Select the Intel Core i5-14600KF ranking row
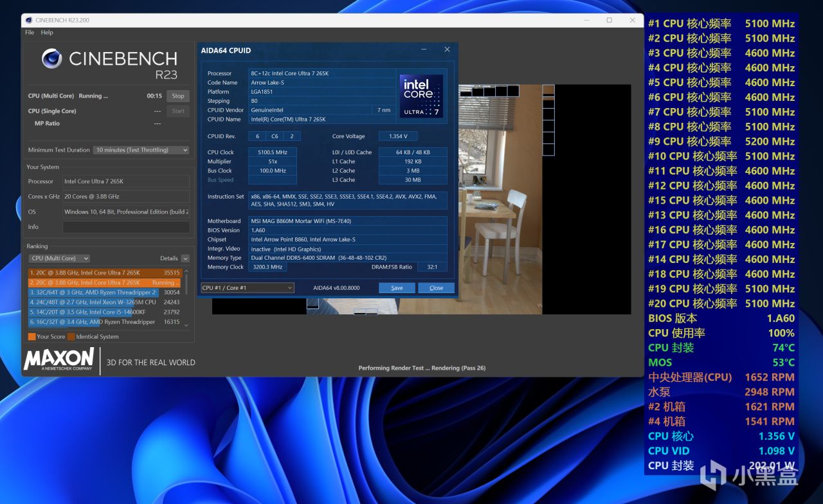The image size is (823, 504). click(x=104, y=312)
